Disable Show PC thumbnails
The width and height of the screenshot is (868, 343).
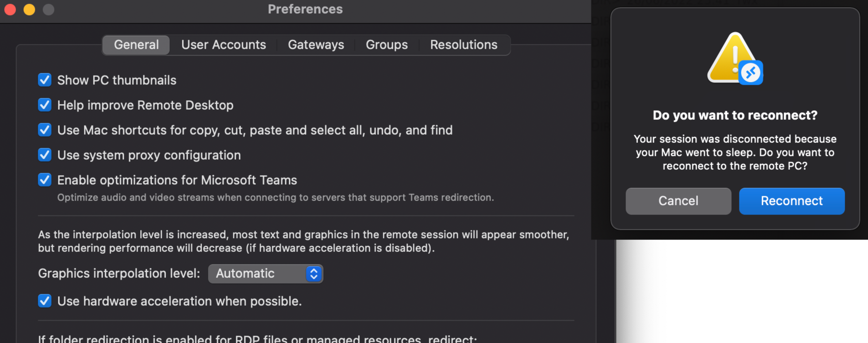[44, 80]
